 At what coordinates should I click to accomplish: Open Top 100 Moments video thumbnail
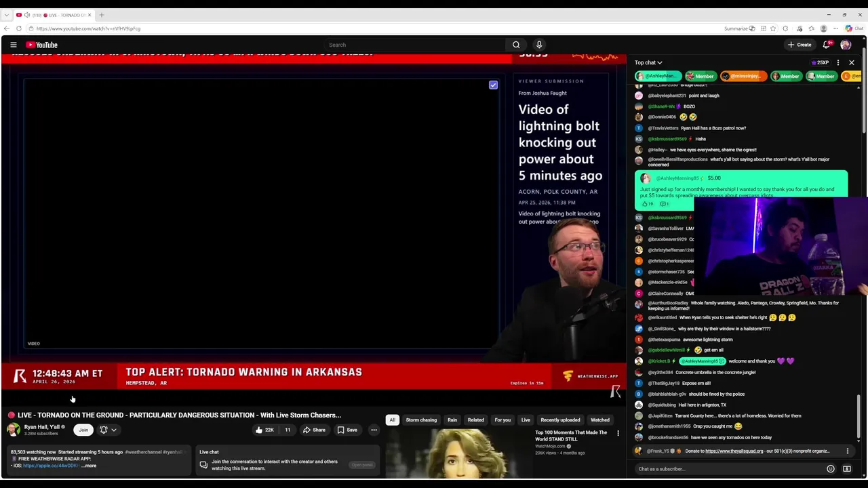(458, 454)
